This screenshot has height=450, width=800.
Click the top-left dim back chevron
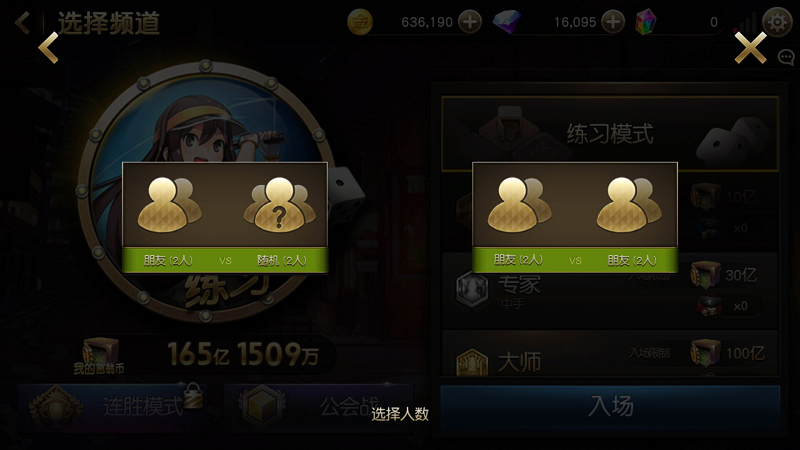23,22
